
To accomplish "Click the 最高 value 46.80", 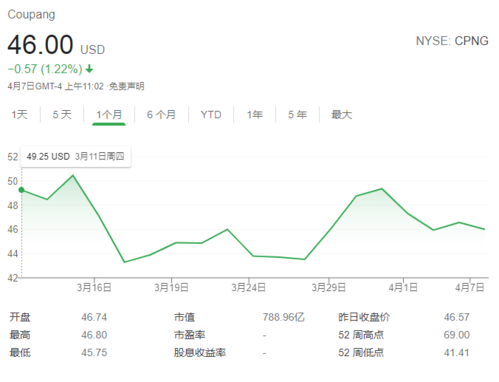I will (x=94, y=335).
